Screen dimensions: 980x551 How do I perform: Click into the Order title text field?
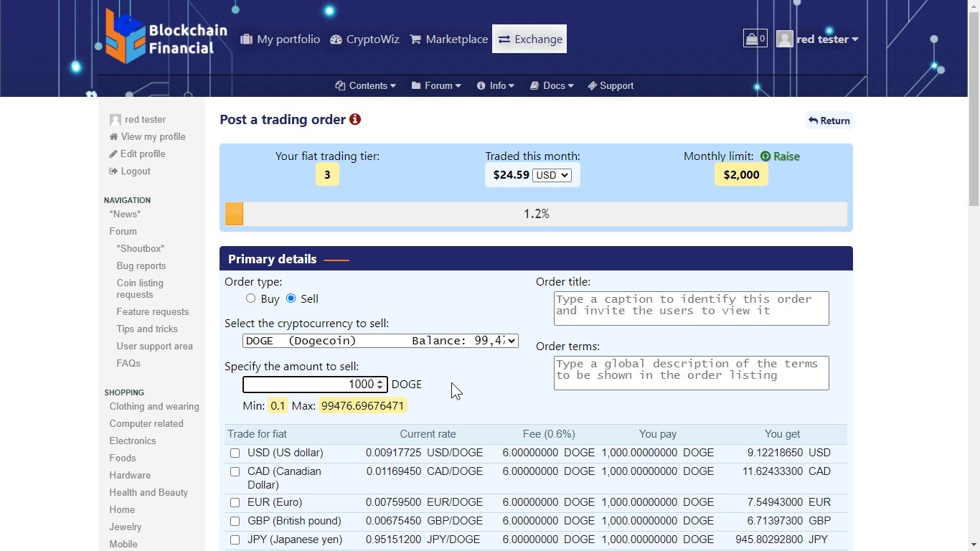tap(691, 309)
